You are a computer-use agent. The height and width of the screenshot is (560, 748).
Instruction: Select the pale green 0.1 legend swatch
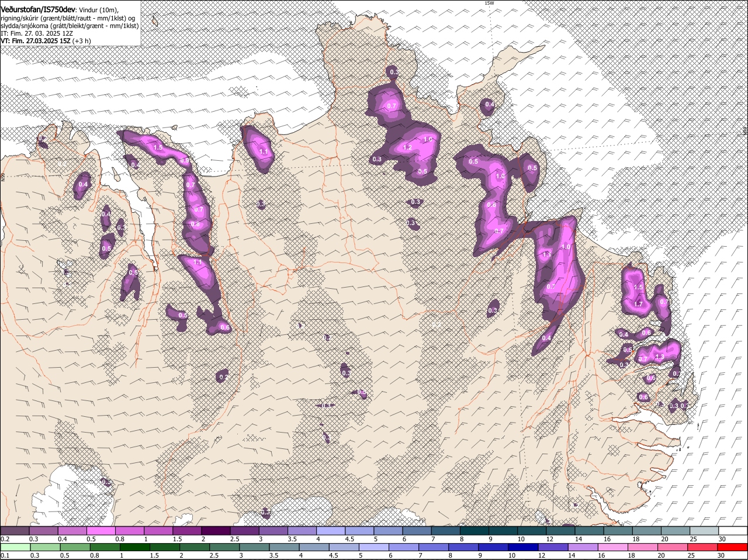coord(15,547)
